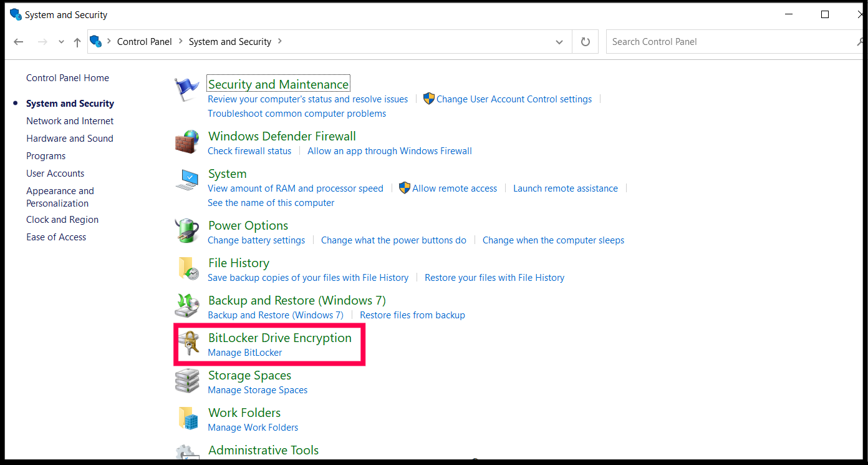This screenshot has height=465, width=868.
Task: Open the Manage BitLocker link
Action: (x=244, y=352)
